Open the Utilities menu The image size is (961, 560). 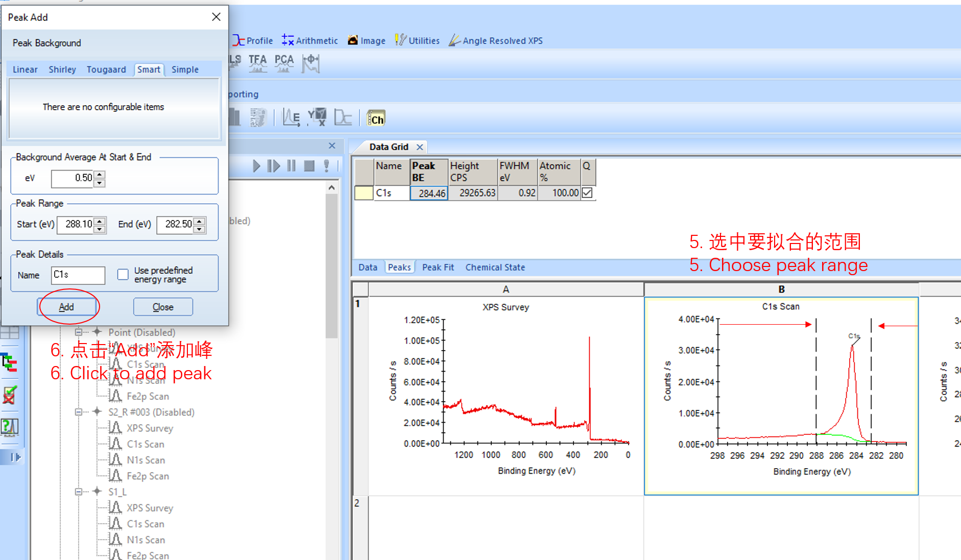[x=417, y=41]
